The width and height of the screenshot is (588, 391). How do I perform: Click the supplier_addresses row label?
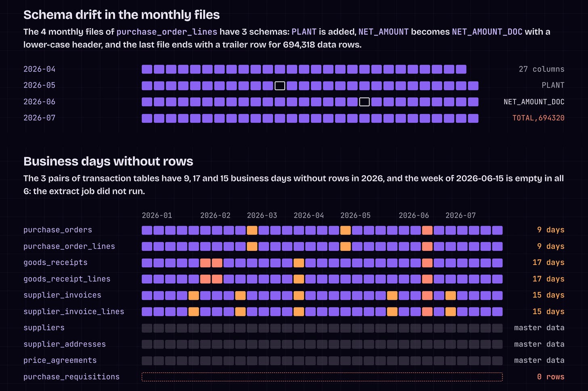point(65,344)
